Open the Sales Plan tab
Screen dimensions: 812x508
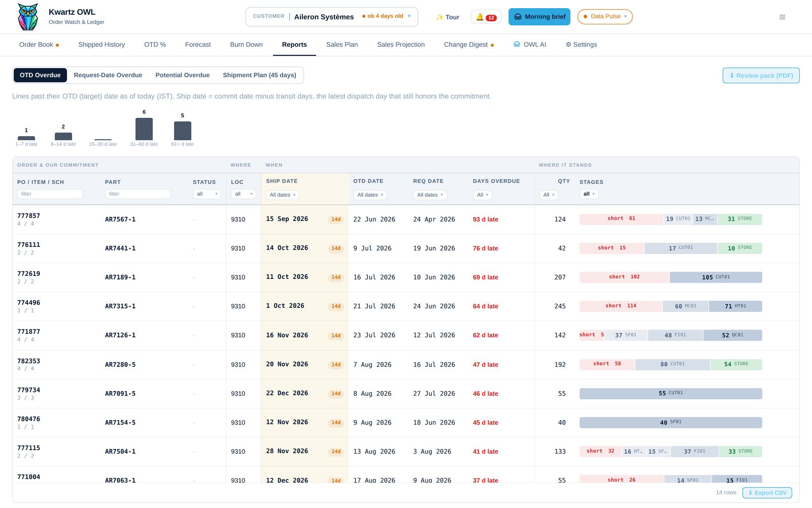click(342, 45)
